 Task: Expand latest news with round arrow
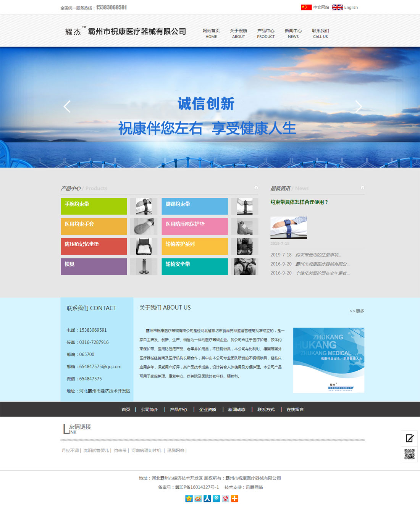point(362,188)
